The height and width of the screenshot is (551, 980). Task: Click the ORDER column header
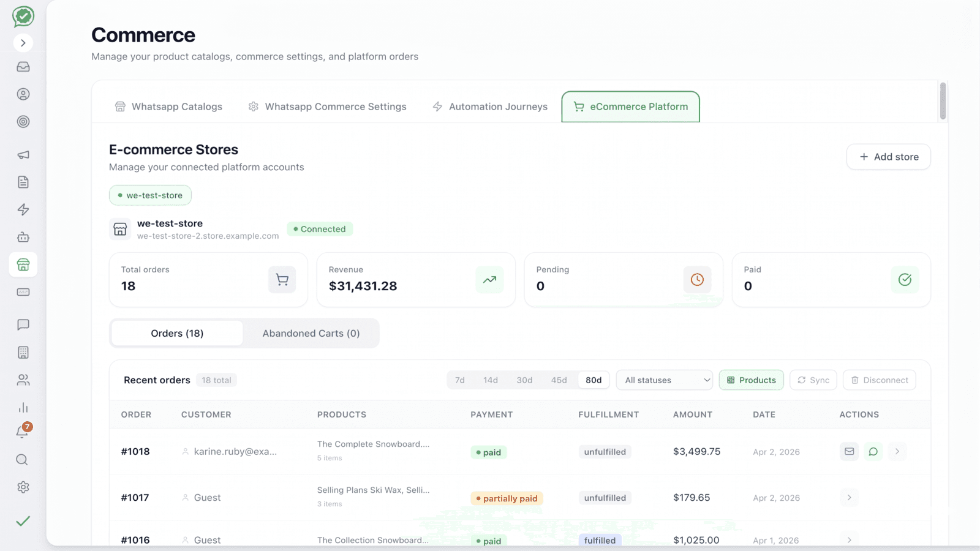click(x=136, y=414)
